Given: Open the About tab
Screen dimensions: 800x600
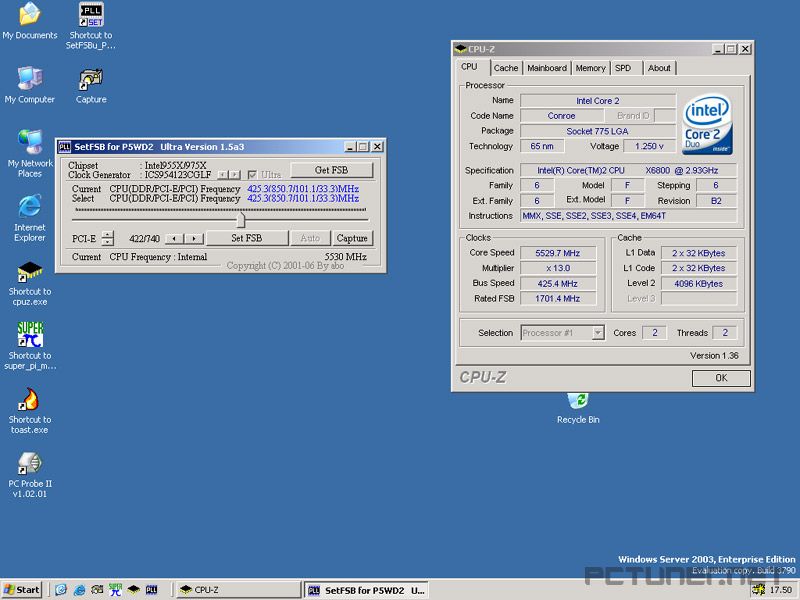Looking at the screenshot, I should coord(659,68).
